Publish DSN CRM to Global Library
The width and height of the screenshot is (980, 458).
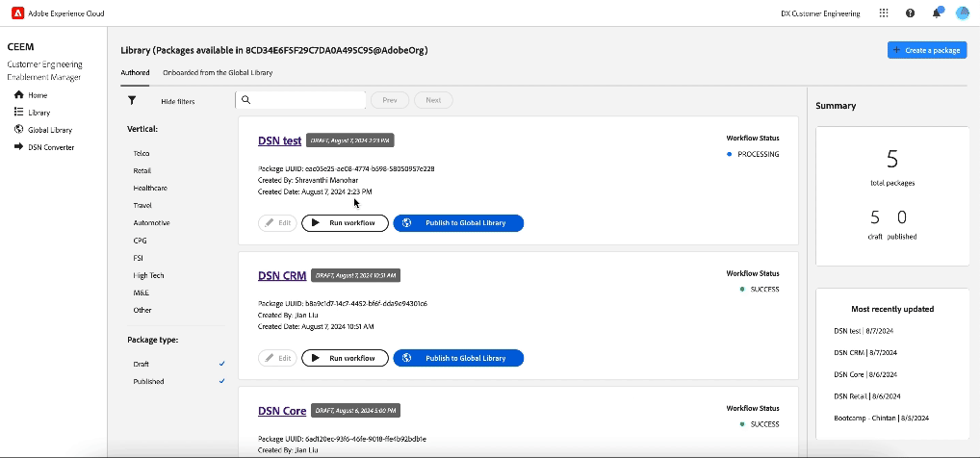pos(458,358)
